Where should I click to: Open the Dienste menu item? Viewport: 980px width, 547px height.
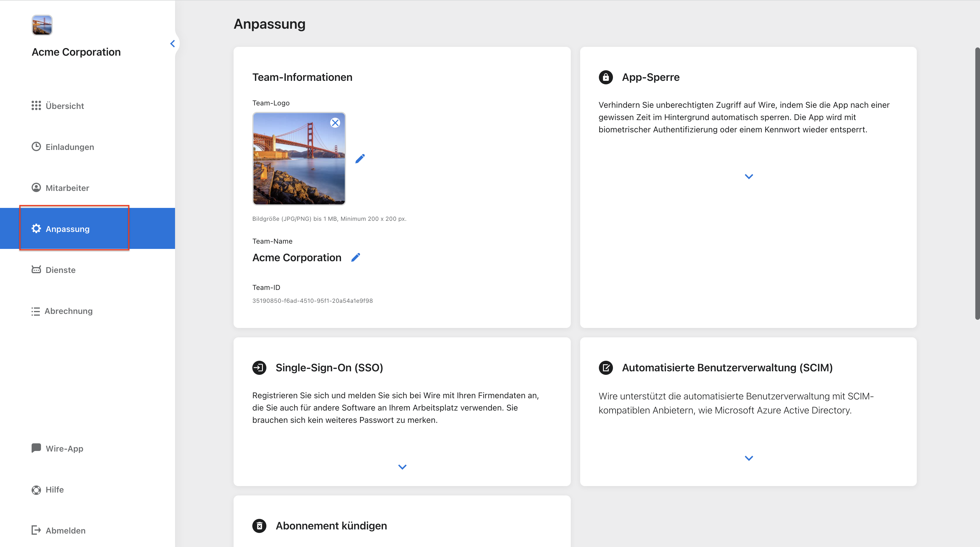(x=88, y=270)
